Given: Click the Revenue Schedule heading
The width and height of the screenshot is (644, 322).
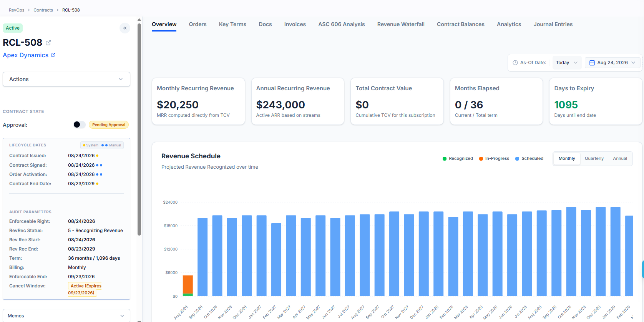Looking at the screenshot, I should [191, 156].
